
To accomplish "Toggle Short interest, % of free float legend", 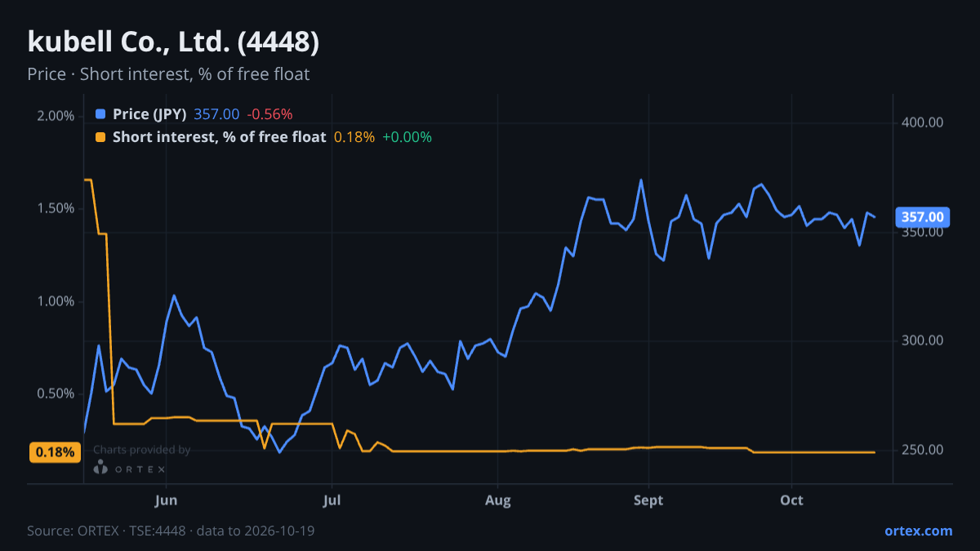I will click(x=219, y=137).
